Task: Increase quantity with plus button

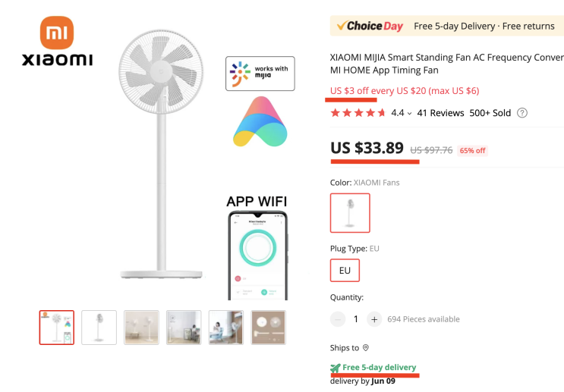Action: coord(374,319)
